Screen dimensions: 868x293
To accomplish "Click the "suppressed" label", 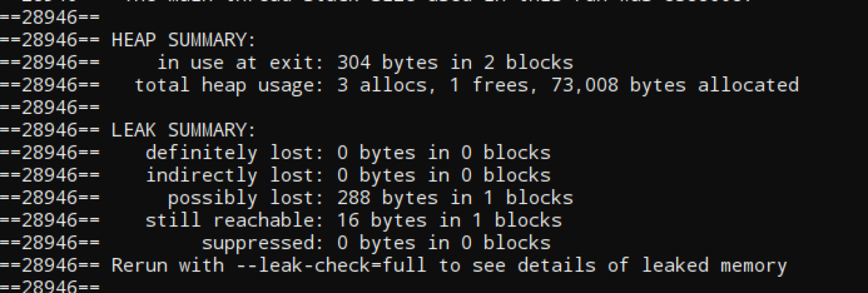I will pos(257,243).
